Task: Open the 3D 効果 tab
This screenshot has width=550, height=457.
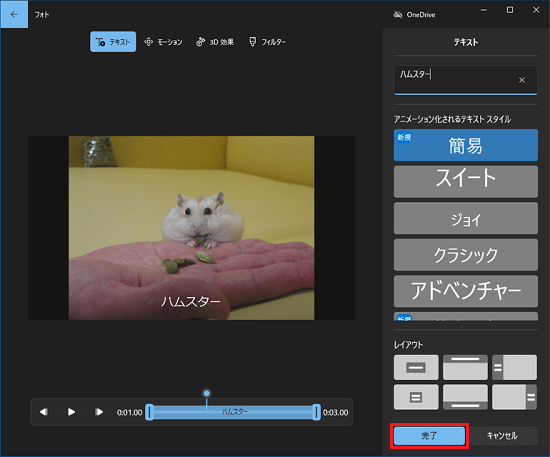Action: (x=215, y=42)
